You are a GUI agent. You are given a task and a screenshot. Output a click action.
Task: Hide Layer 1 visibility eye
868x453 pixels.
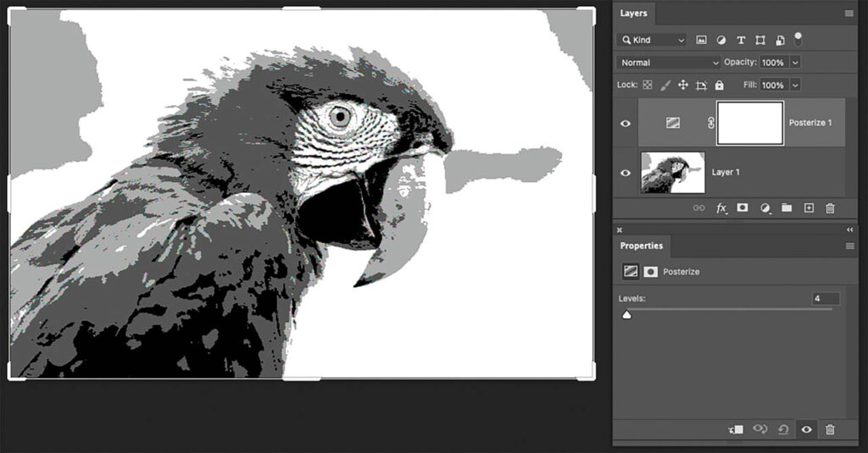click(x=626, y=173)
